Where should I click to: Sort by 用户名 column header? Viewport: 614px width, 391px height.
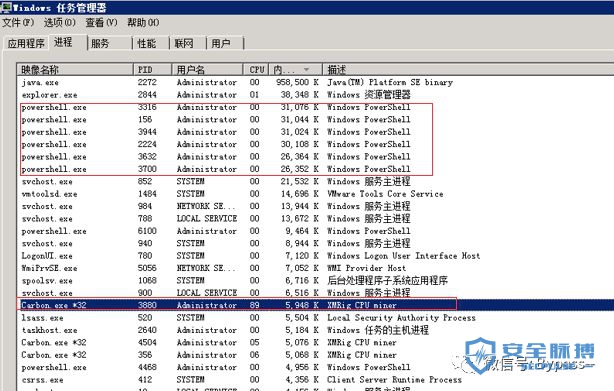(x=207, y=70)
